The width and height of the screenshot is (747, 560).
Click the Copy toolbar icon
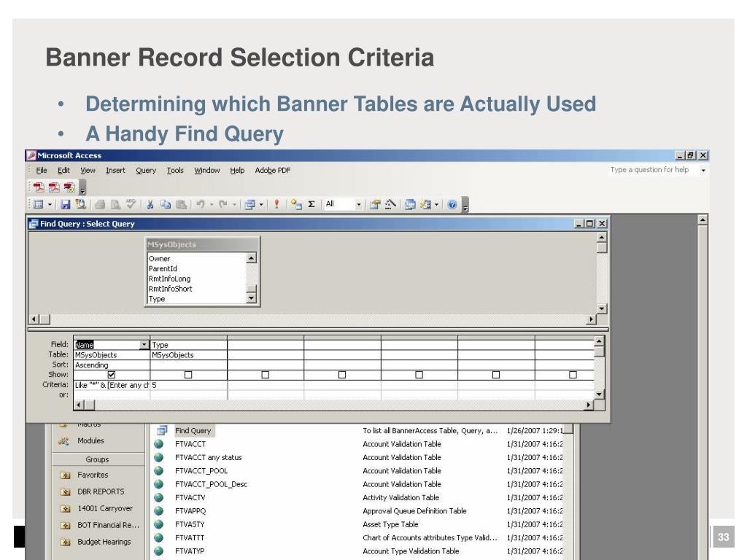point(166,204)
